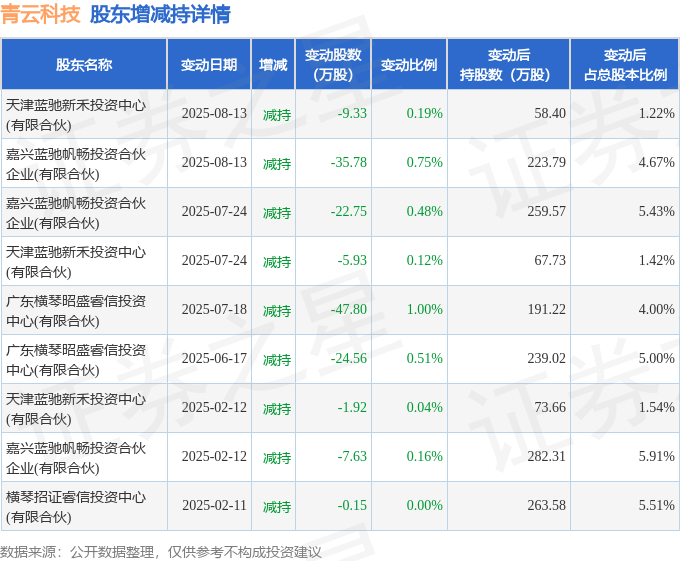Click 减持 in the 2025-06-17 row
Viewport: 680px width, 561px height.
click(277, 360)
